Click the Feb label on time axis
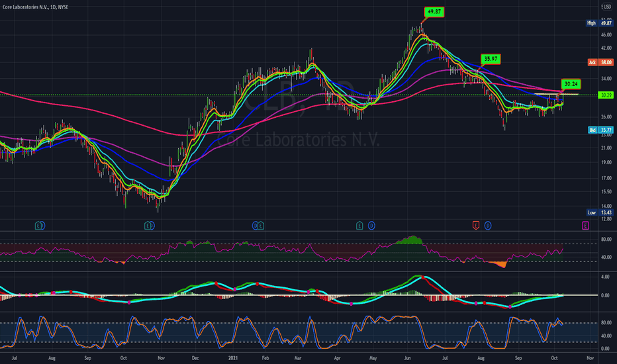 pos(265,358)
